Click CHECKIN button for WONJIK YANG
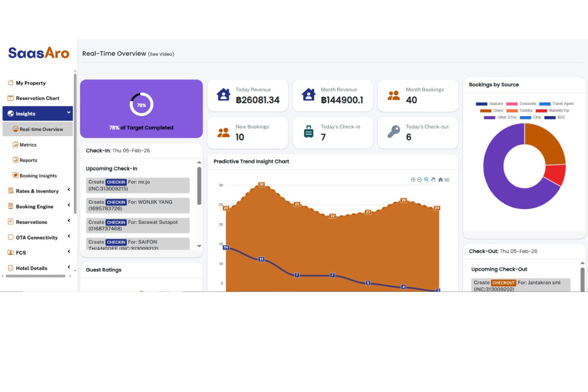The height and width of the screenshot is (392, 588). click(x=116, y=202)
